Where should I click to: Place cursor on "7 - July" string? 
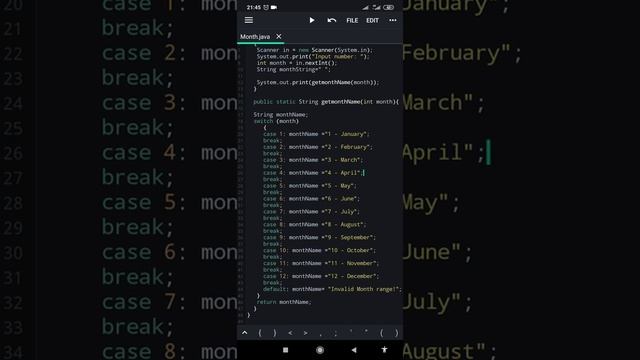pyautogui.click(x=342, y=211)
